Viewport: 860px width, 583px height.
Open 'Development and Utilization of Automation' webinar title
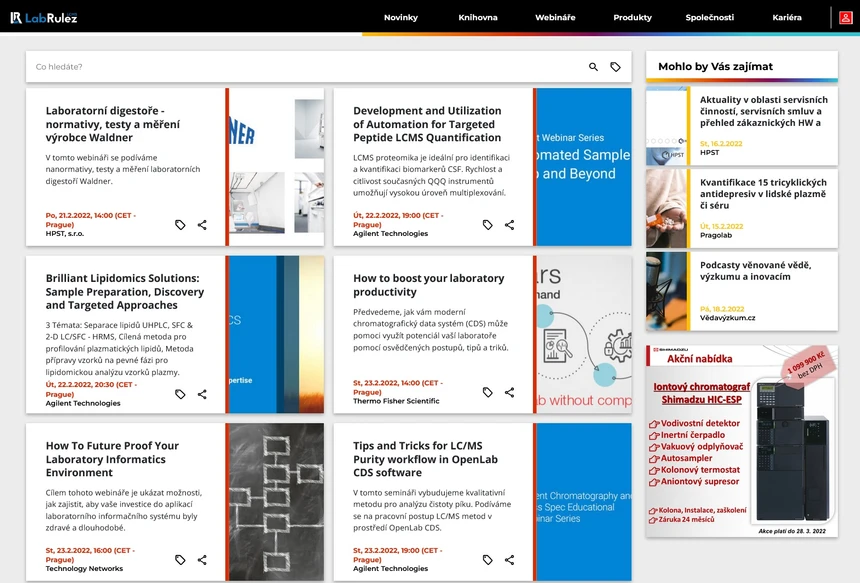click(x=427, y=124)
